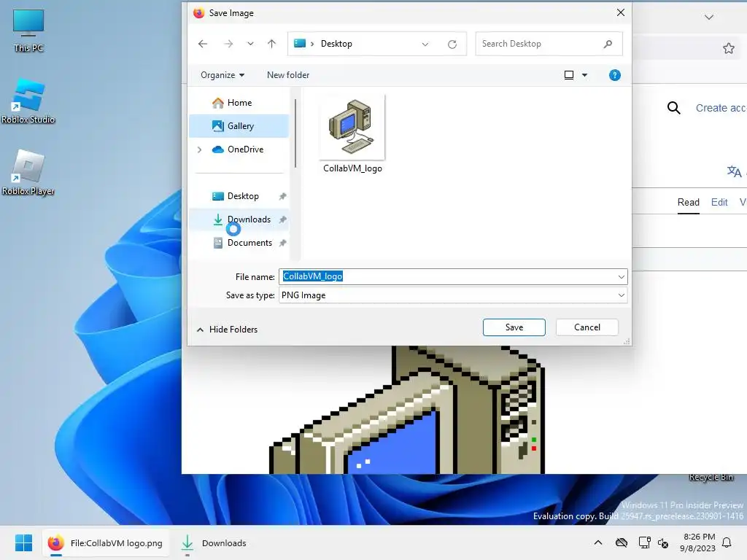Viewport: 747px width, 560px height.
Task: Click the desktop icon in address bar
Action: click(x=300, y=44)
